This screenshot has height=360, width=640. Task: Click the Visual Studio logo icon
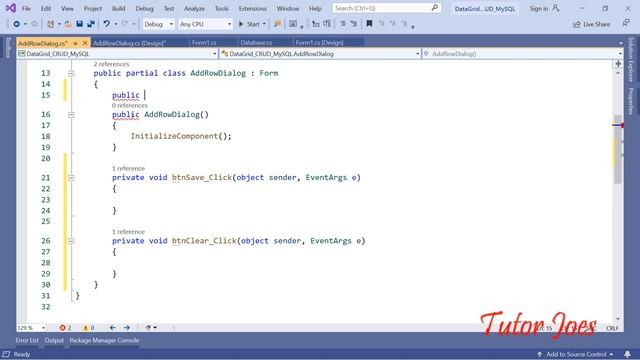(11, 8)
